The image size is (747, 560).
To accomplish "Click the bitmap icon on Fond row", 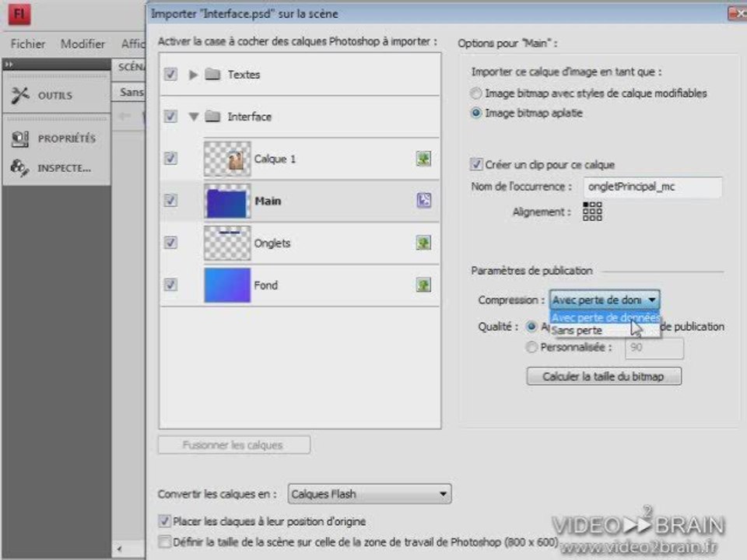I will tap(423, 285).
